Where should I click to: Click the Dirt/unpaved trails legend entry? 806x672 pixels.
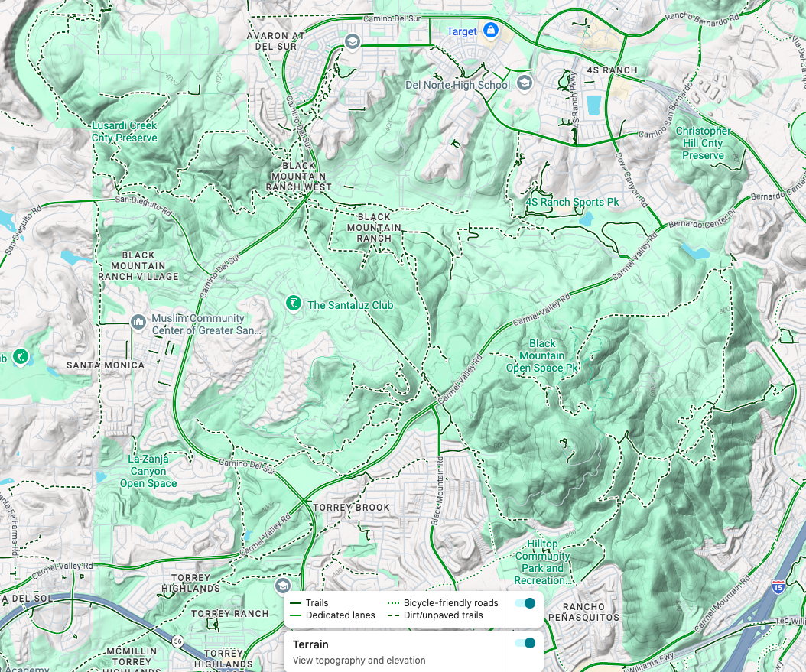pos(435,615)
